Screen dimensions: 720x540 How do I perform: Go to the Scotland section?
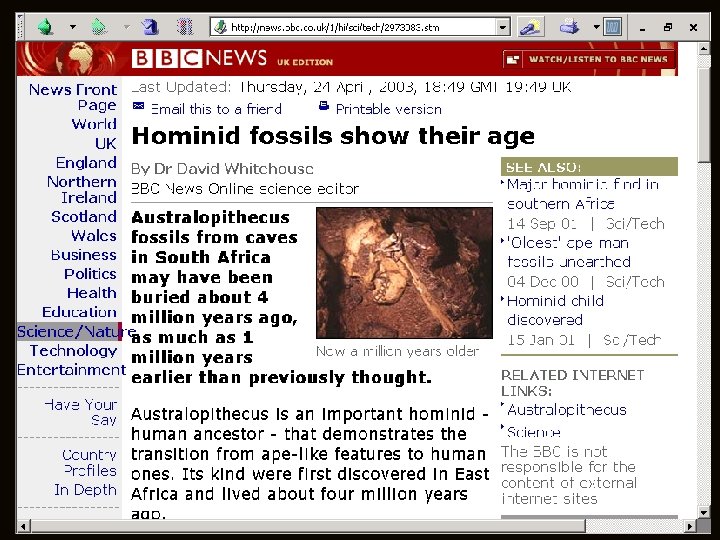pos(84,216)
